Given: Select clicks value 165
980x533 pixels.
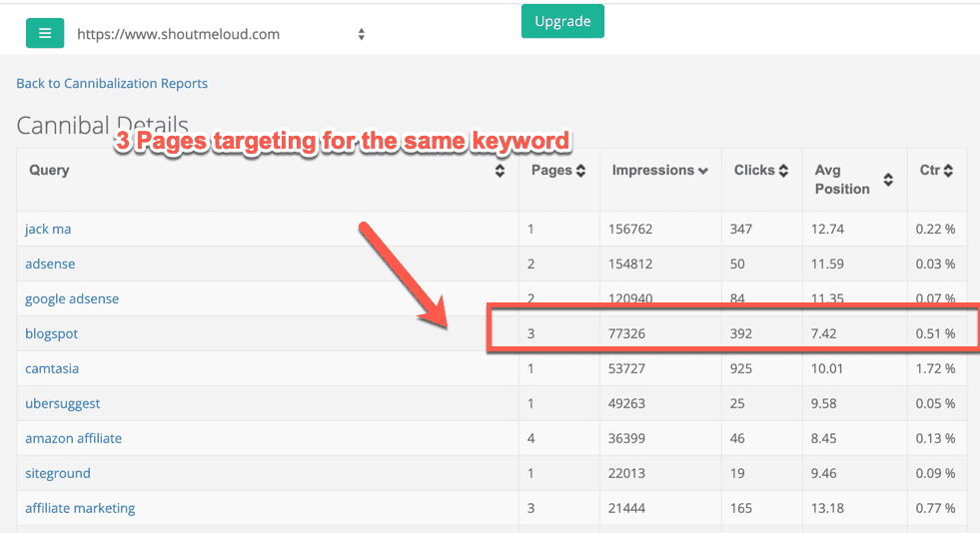Looking at the screenshot, I should click(741, 509).
